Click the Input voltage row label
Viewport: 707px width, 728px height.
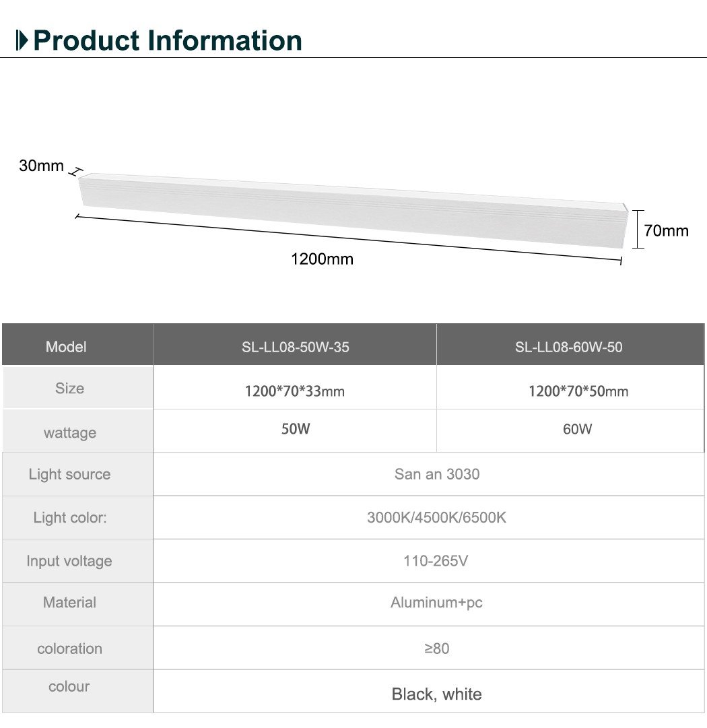pos(69,561)
